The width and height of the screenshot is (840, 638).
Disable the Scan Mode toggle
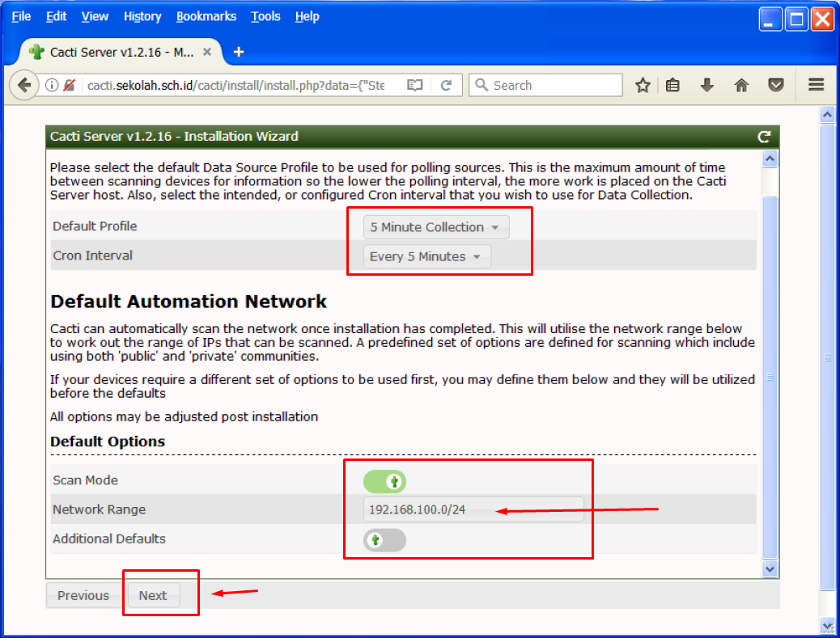tap(385, 482)
